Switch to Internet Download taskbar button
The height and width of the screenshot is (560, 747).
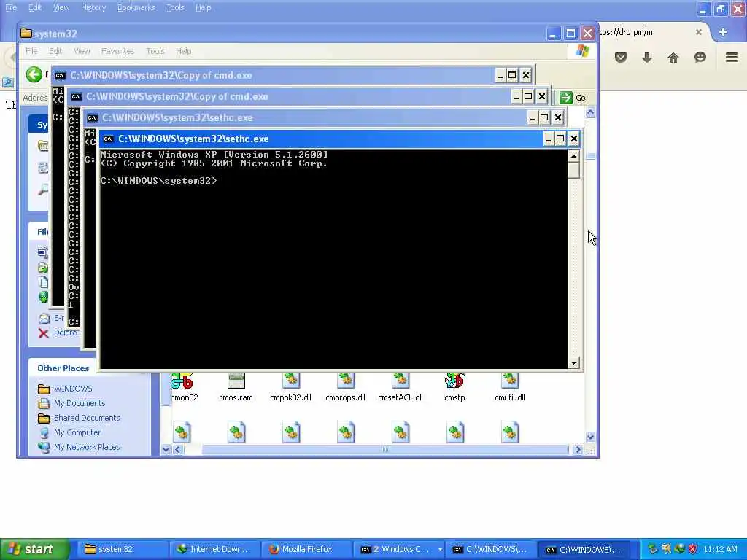tap(214, 549)
